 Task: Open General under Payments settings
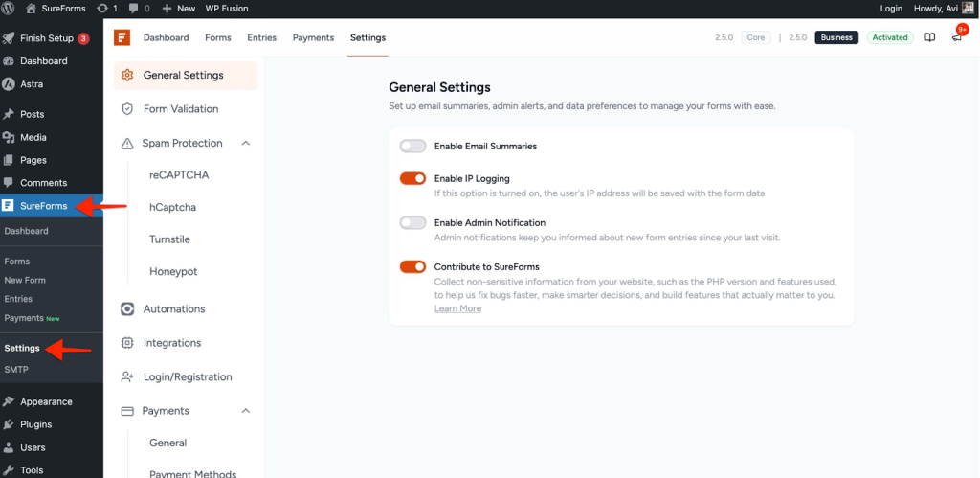[167, 443]
